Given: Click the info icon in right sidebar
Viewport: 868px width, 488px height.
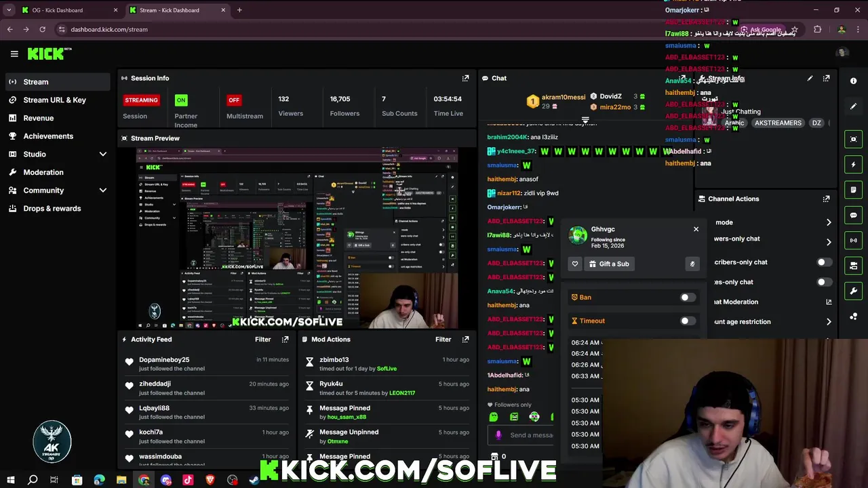Looking at the screenshot, I should click(853, 81).
